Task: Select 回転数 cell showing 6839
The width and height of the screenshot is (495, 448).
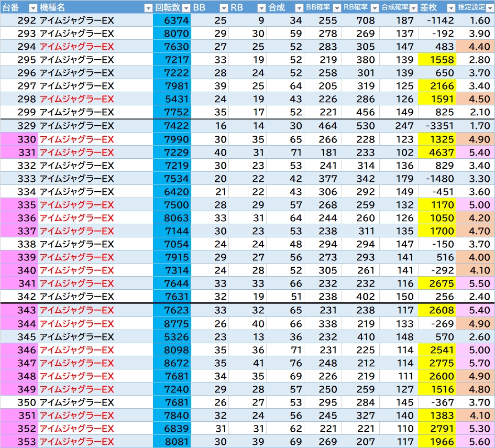Action: (x=172, y=429)
